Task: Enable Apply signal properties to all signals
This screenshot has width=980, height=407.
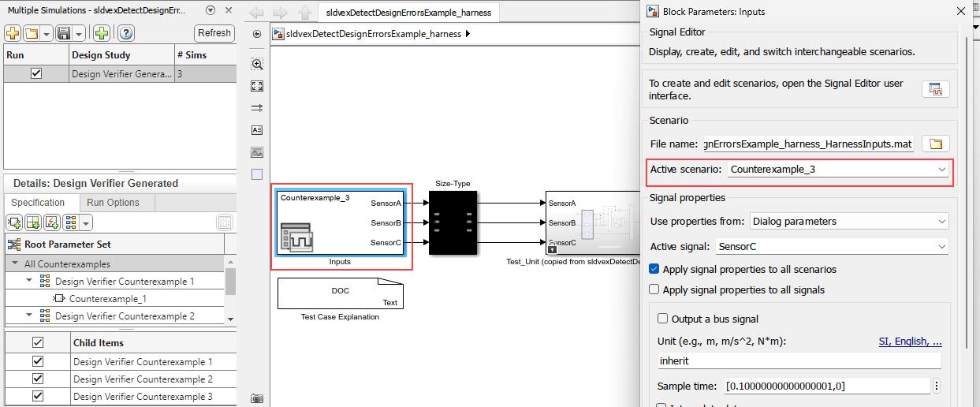Action: click(x=654, y=289)
